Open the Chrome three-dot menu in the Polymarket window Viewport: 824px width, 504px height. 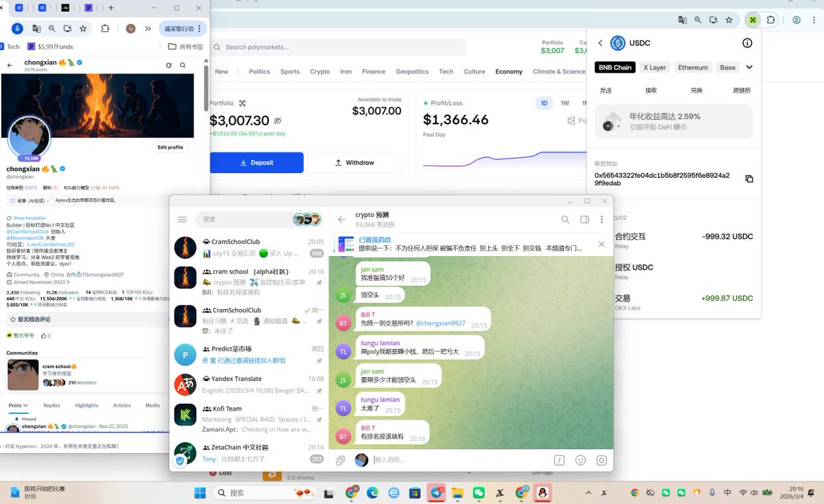814,20
